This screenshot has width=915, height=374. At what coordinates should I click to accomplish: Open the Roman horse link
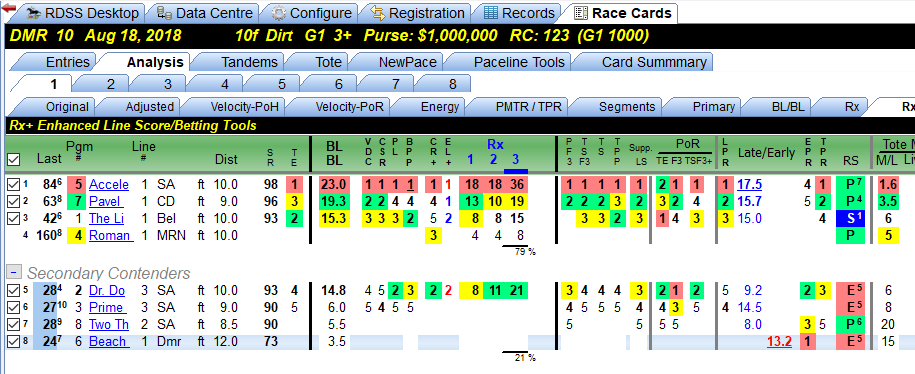pyautogui.click(x=110, y=236)
